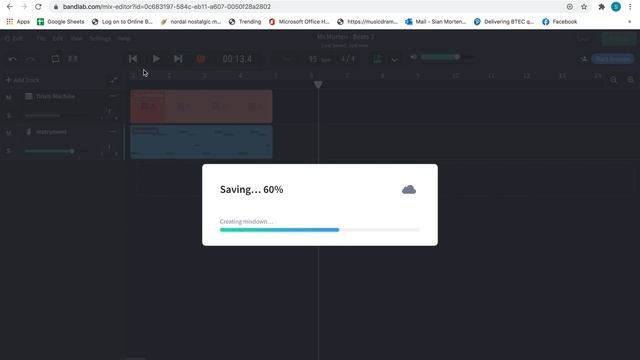The image size is (640, 360).
Task: Open the Chrome profile avatar
Action: coord(616,7)
